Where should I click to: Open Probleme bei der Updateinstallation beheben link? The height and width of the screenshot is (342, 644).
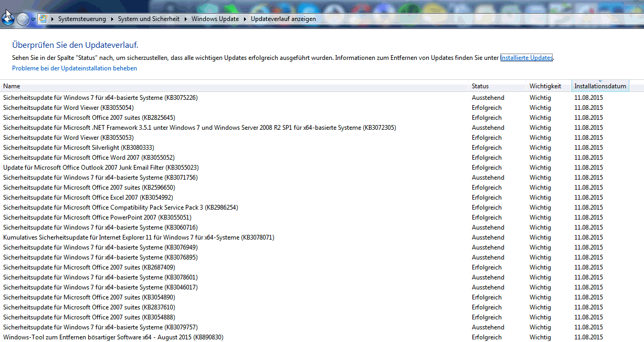point(75,68)
